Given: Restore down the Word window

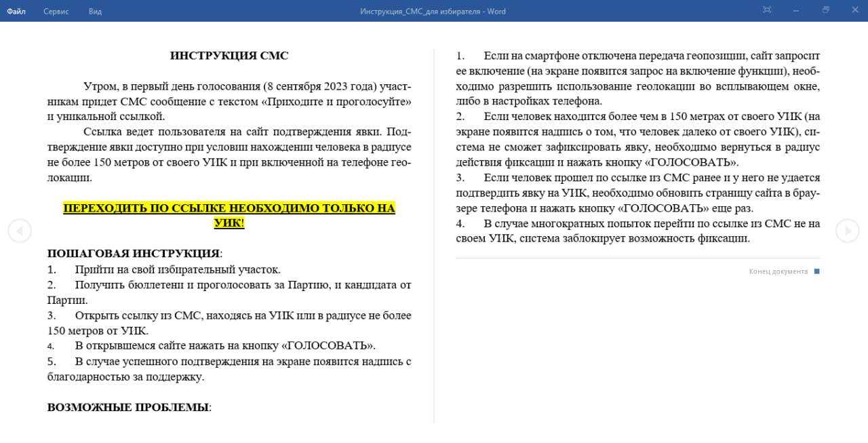Looking at the screenshot, I should (825, 10).
